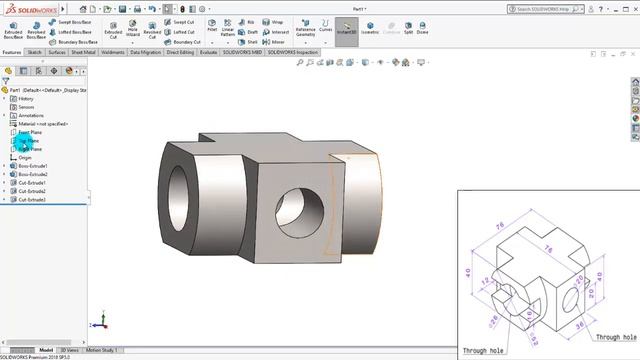Screen dimensions: 640x360
Task: Click the Dome tool
Action: (x=422, y=28)
